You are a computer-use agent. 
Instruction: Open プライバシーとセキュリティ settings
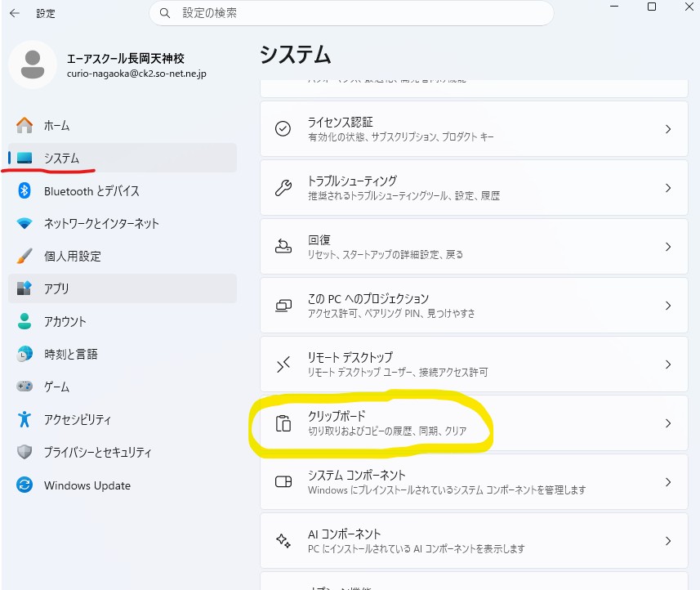97,452
